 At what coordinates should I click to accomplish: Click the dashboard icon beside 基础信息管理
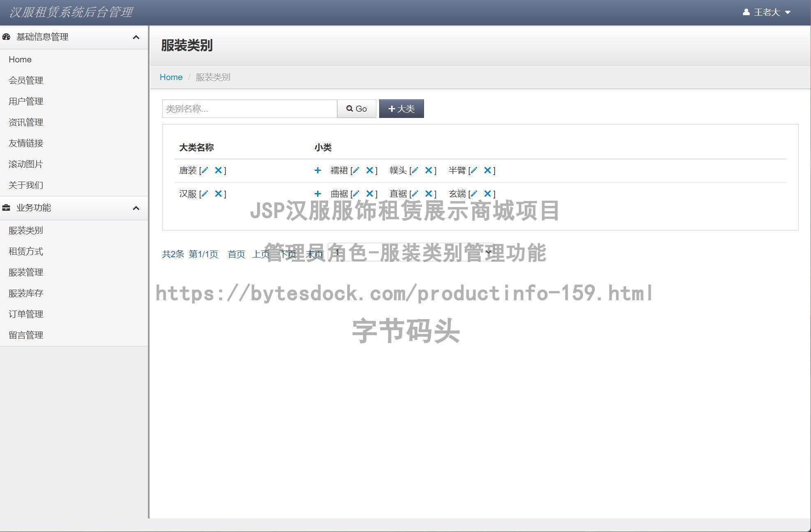tap(6, 37)
